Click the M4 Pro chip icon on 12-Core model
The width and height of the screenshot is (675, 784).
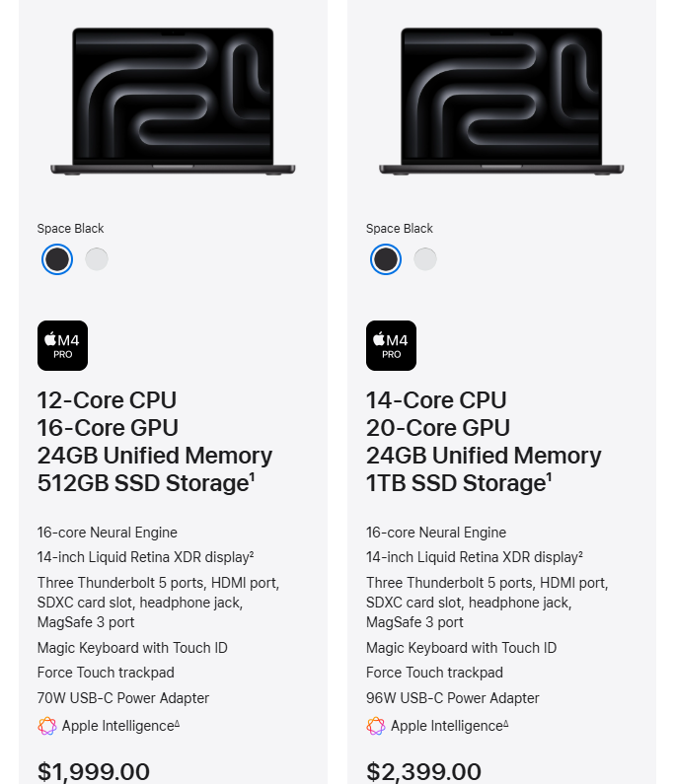[x=62, y=345]
